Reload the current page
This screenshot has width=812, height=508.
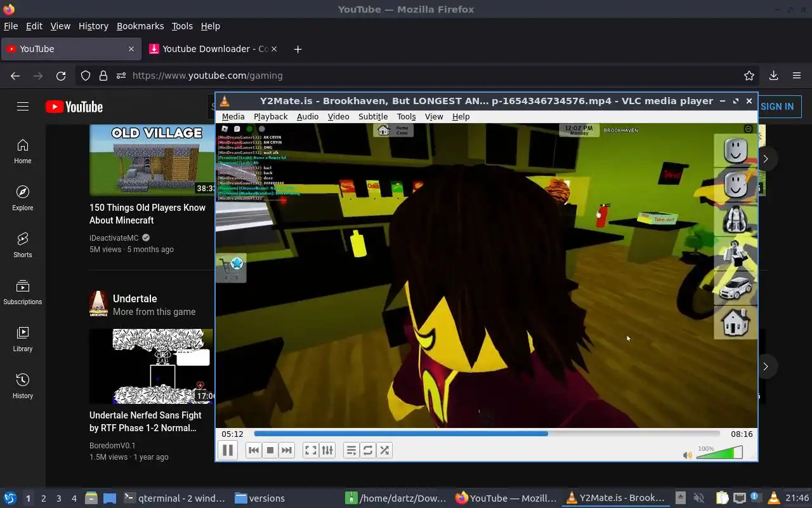click(x=61, y=76)
